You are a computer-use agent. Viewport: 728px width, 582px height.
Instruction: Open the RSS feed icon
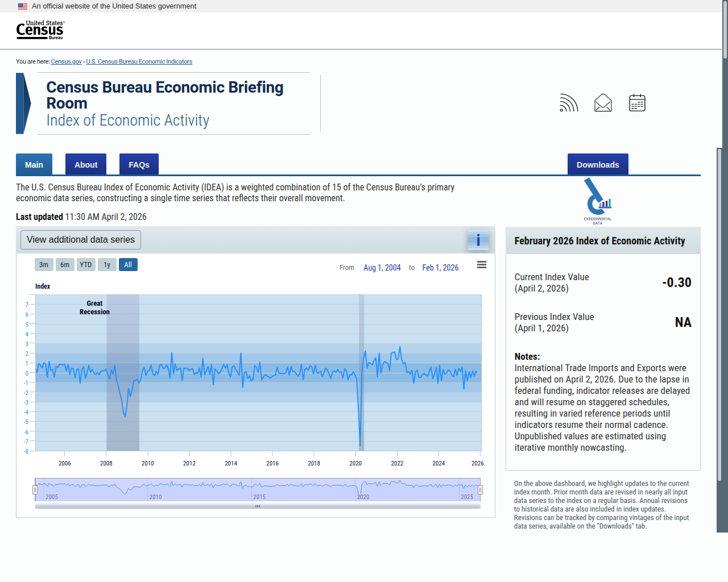click(569, 103)
